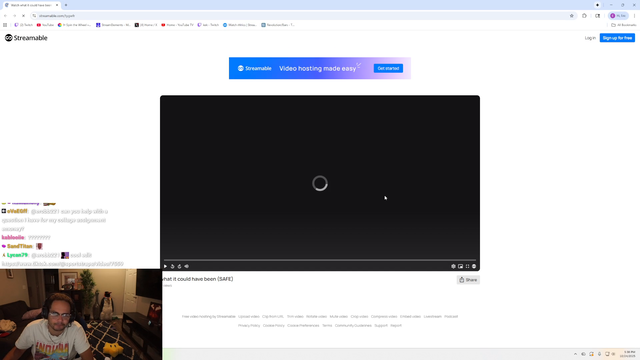Open Chrome three-dot menu
640x360 pixels.
pyautogui.click(x=634, y=16)
